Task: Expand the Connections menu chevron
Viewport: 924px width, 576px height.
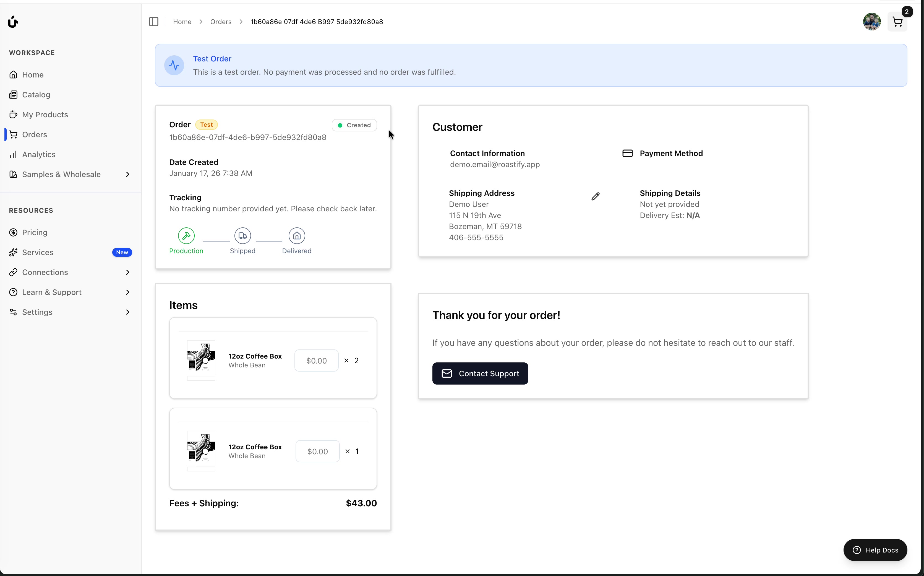Action: point(127,273)
